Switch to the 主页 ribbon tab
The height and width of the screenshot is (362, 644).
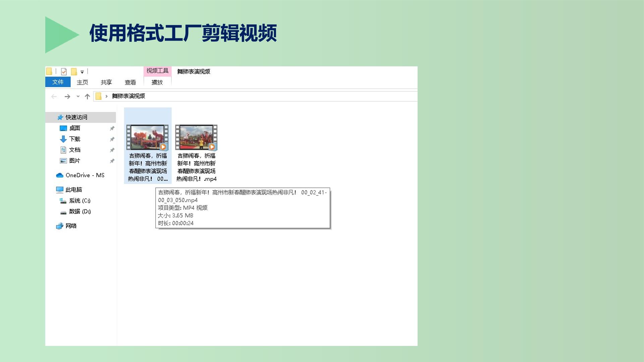[x=82, y=82]
